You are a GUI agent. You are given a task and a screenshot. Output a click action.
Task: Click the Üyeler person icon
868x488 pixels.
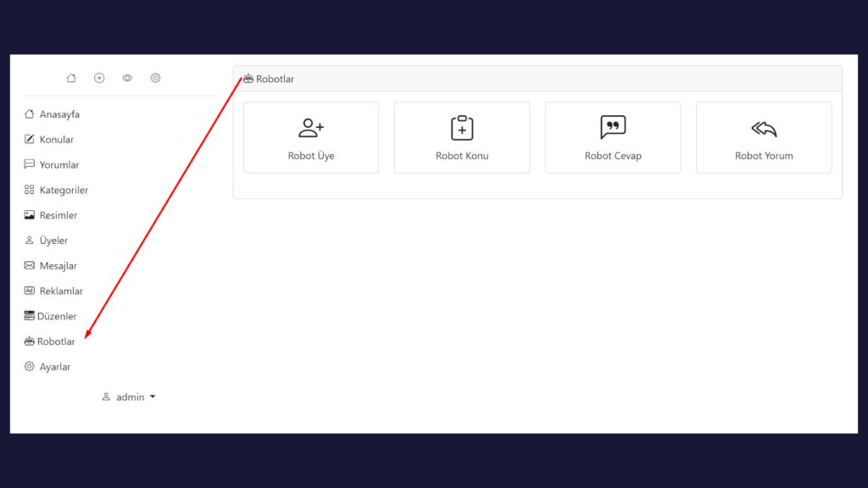pos(30,240)
